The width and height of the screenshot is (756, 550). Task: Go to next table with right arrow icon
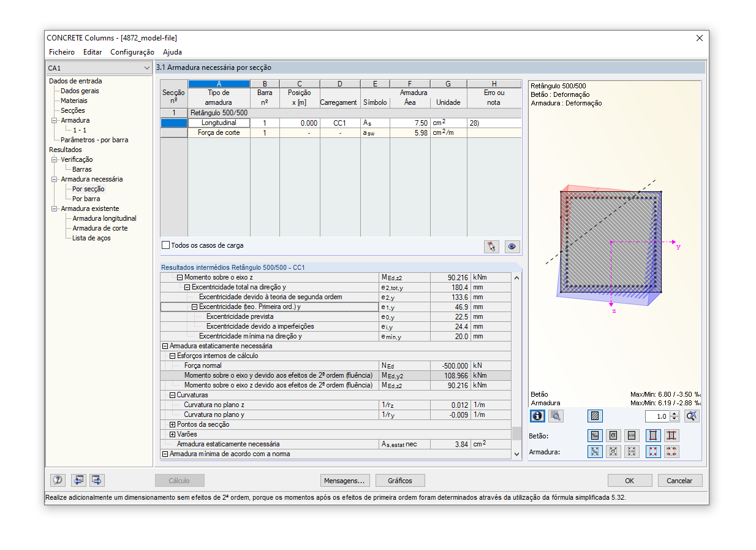click(97, 480)
